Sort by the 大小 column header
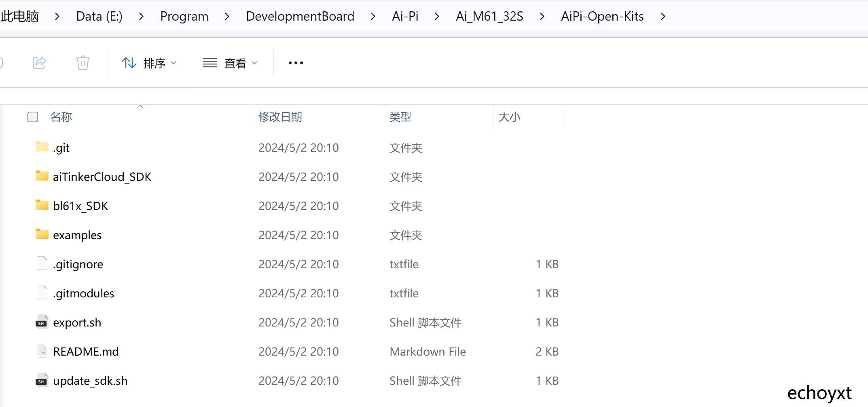 click(510, 117)
